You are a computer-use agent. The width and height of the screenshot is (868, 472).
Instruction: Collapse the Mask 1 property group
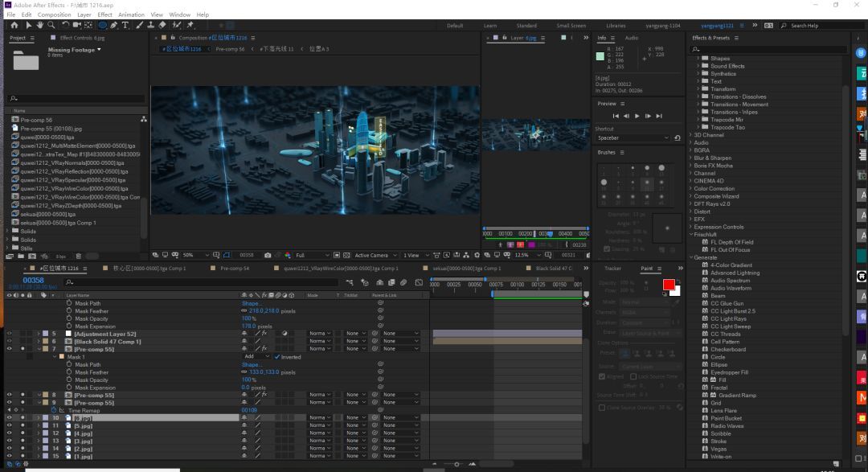55,357
